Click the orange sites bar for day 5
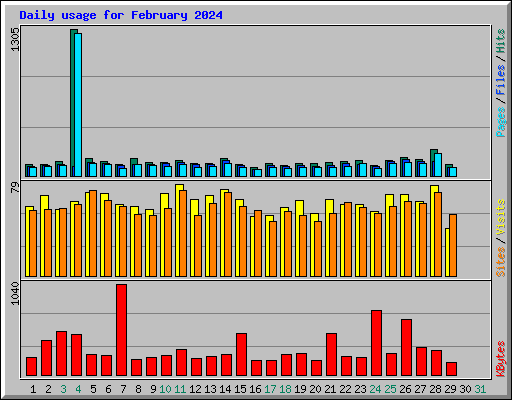This screenshot has width=512, height=400. click(x=93, y=233)
